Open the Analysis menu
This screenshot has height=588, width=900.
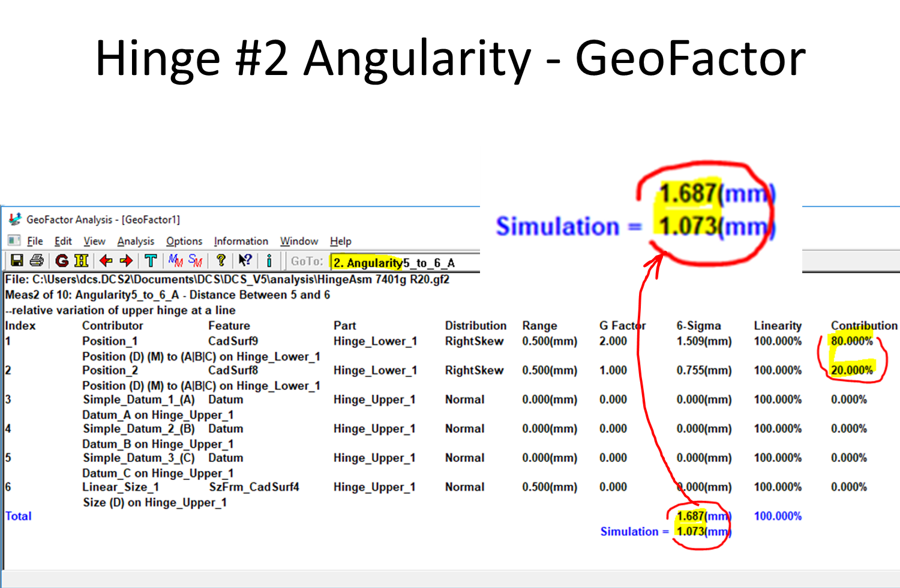[135, 241]
